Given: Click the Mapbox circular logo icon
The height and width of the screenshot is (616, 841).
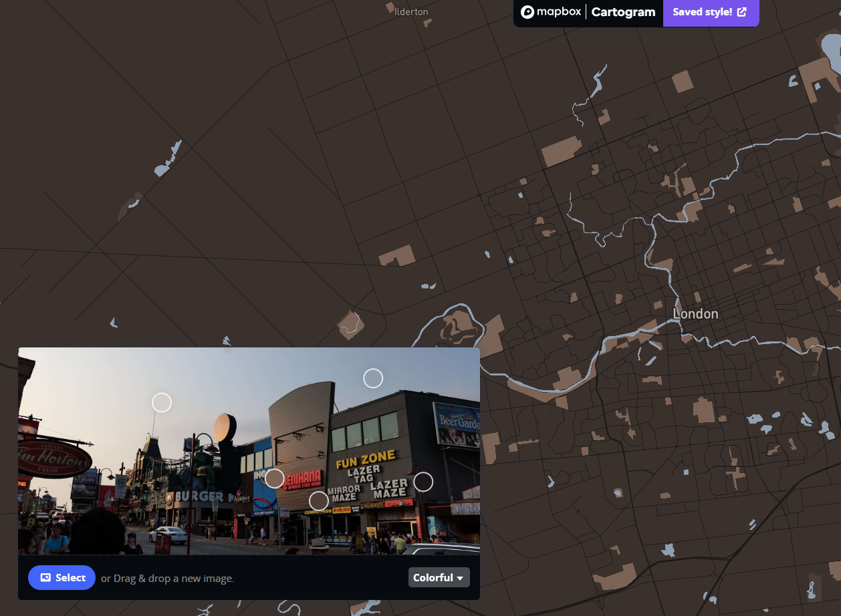Looking at the screenshot, I should [528, 11].
